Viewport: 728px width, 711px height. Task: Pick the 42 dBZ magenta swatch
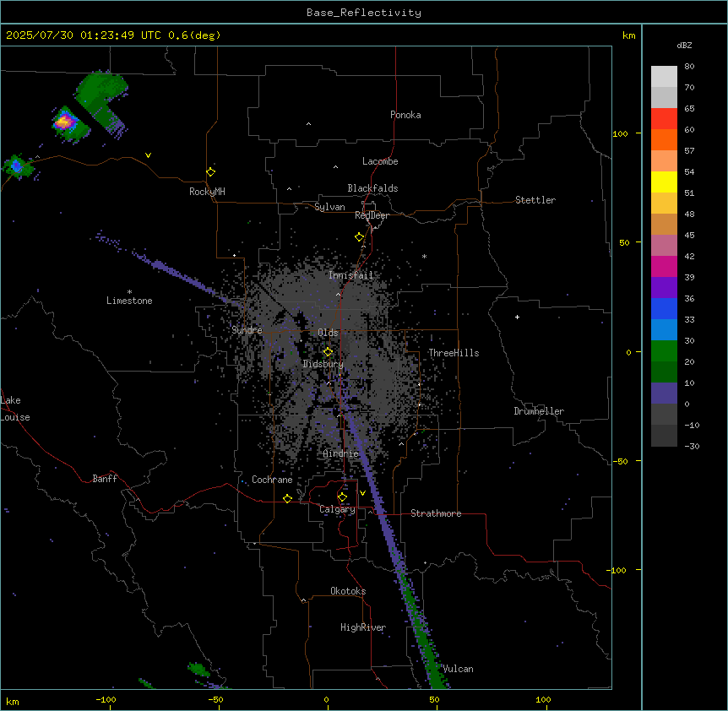(x=664, y=266)
